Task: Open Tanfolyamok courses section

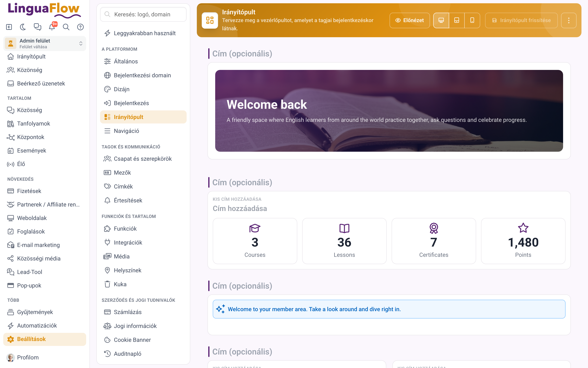Action: pos(45,123)
